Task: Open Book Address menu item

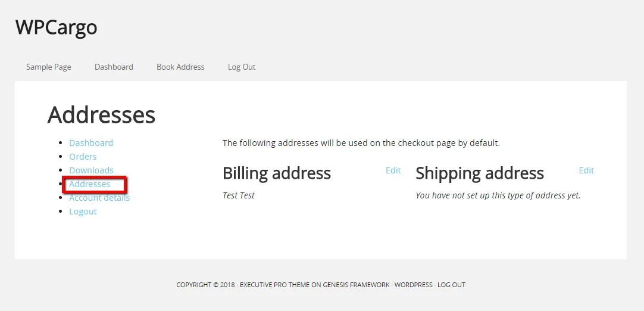Action: [x=180, y=67]
